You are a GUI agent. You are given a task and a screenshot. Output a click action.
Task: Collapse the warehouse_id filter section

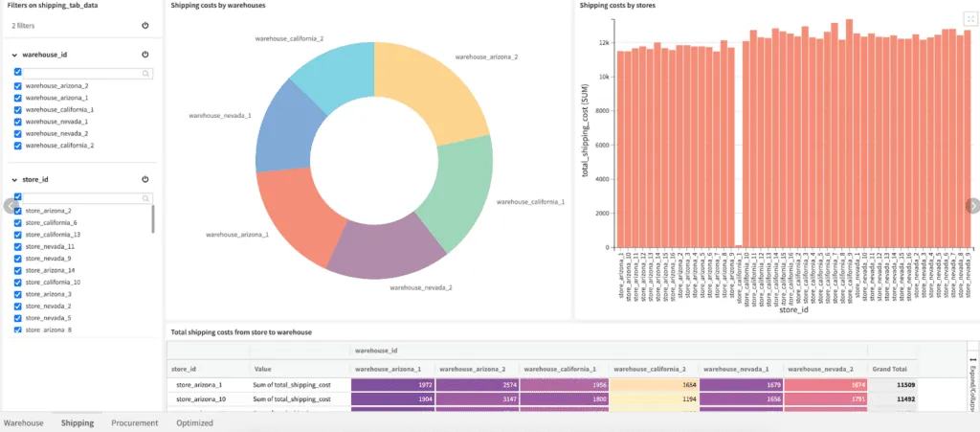pyautogui.click(x=14, y=55)
